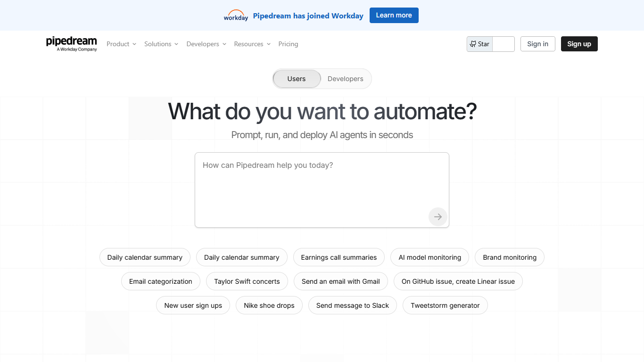This screenshot has width=644, height=362.
Task: Submit prompt with the arrow button
Action: [x=438, y=217]
